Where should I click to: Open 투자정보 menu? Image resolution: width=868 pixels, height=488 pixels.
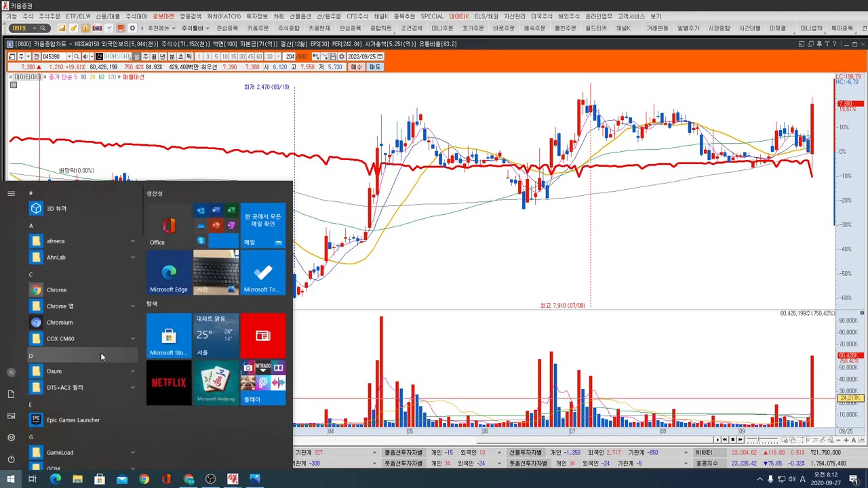(257, 16)
